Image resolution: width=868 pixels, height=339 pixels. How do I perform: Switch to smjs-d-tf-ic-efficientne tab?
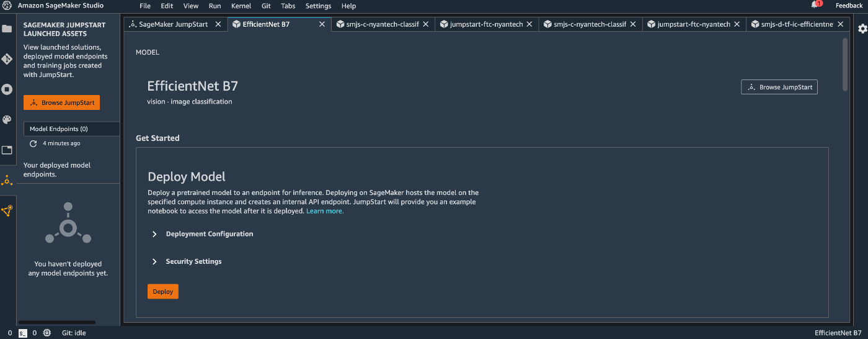(x=797, y=24)
